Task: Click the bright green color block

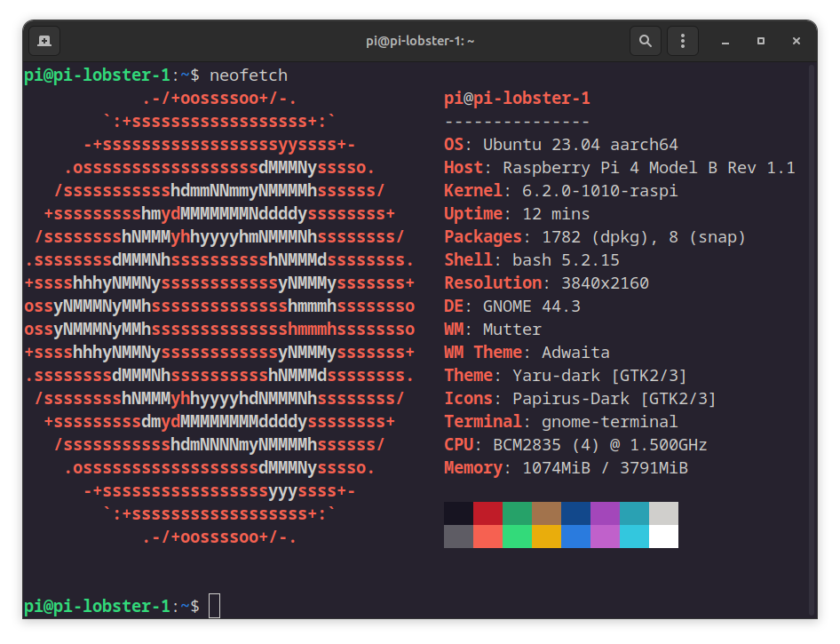Action: (517, 537)
